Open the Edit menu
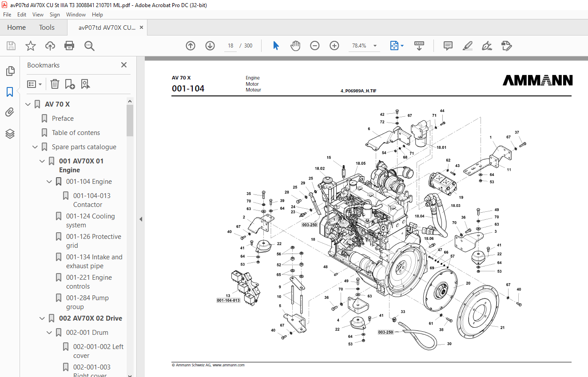The image size is (588, 377). pyautogui.click(x=22, y=15)
